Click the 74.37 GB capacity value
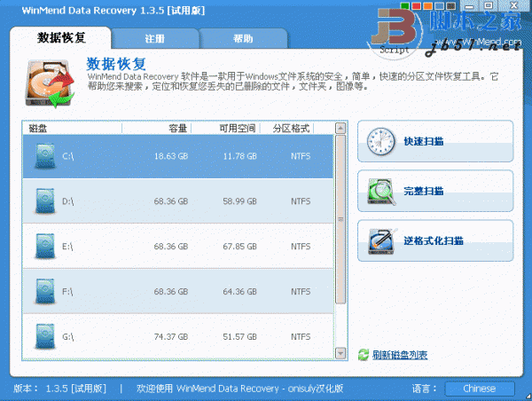 171,337
